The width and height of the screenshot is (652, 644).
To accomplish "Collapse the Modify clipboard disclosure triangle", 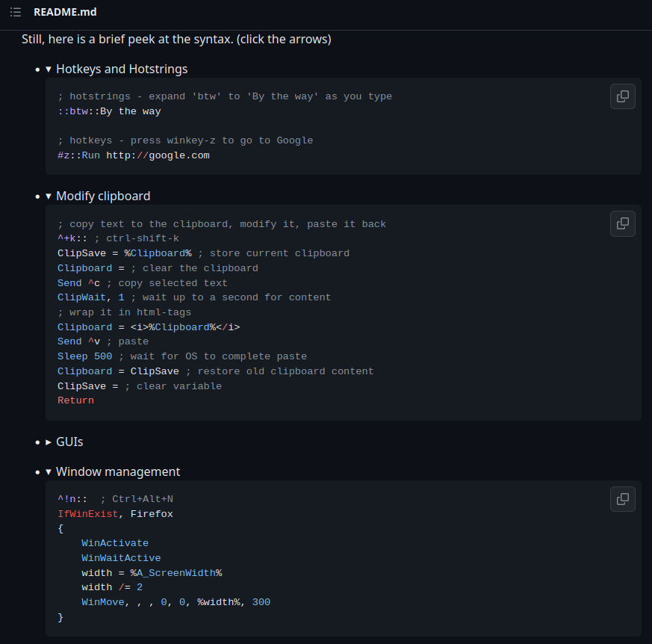I will coord(49,196).
